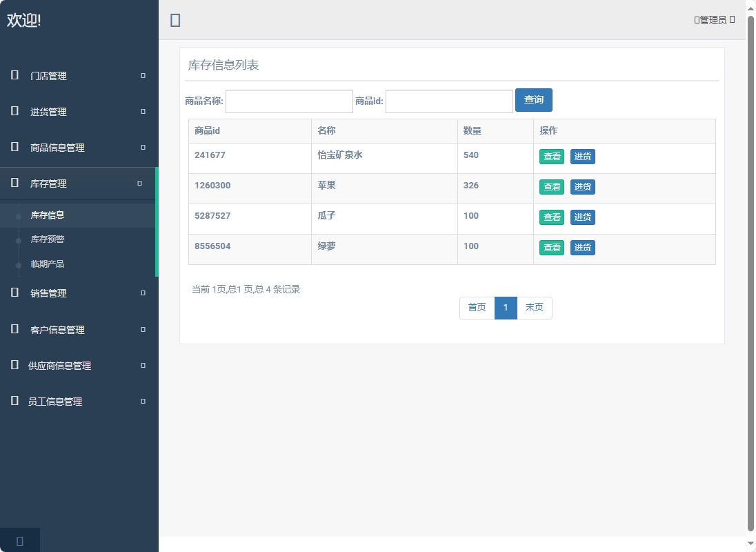Click the admin user icon near 管理员
This screenshot has height=552, width=756.
tap(696, 19)
